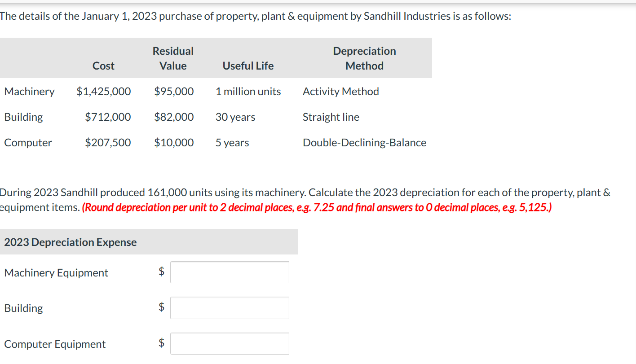Image resolution: width=636 pixels, height=364 pixels.
Task: Select the 1 million units useful life value
Action: [x=248, y=91]
